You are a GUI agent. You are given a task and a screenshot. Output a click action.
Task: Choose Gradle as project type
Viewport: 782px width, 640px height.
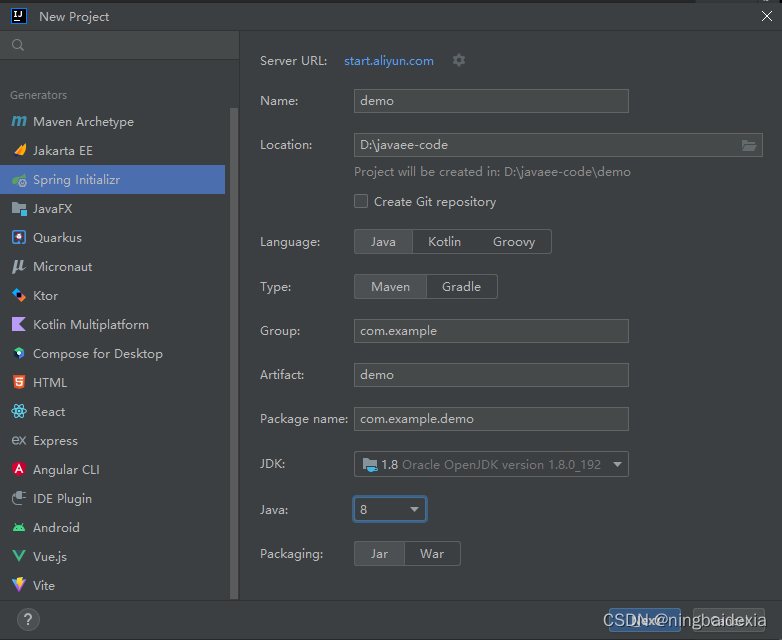(x=461, y=287)
